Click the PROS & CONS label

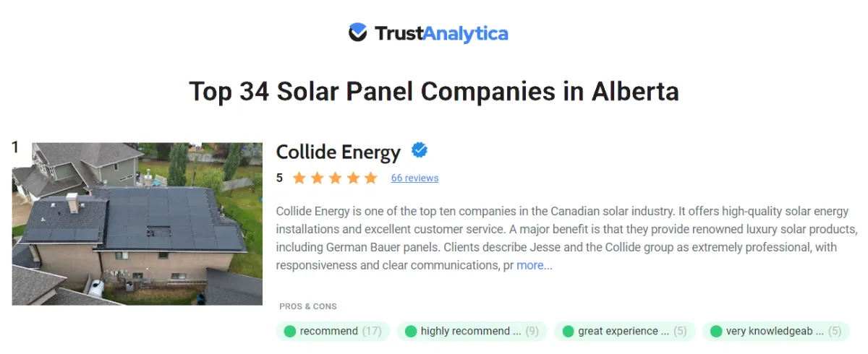[308, 306]
